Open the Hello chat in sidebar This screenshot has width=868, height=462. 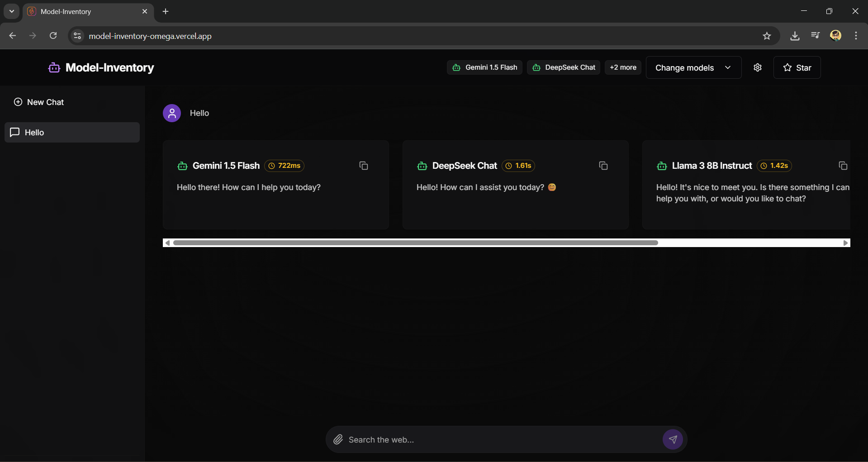(x=72, y=132)
